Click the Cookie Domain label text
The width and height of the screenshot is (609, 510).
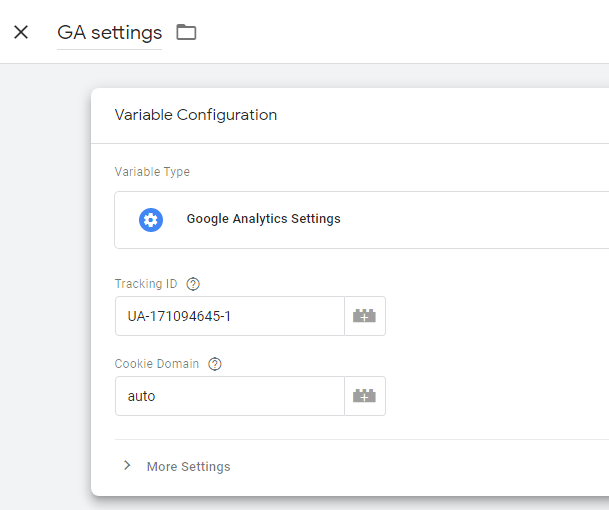coord(157,364)
